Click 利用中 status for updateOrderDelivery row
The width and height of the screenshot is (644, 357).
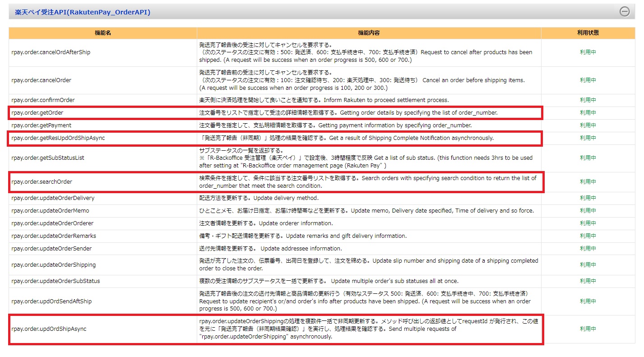588,198
